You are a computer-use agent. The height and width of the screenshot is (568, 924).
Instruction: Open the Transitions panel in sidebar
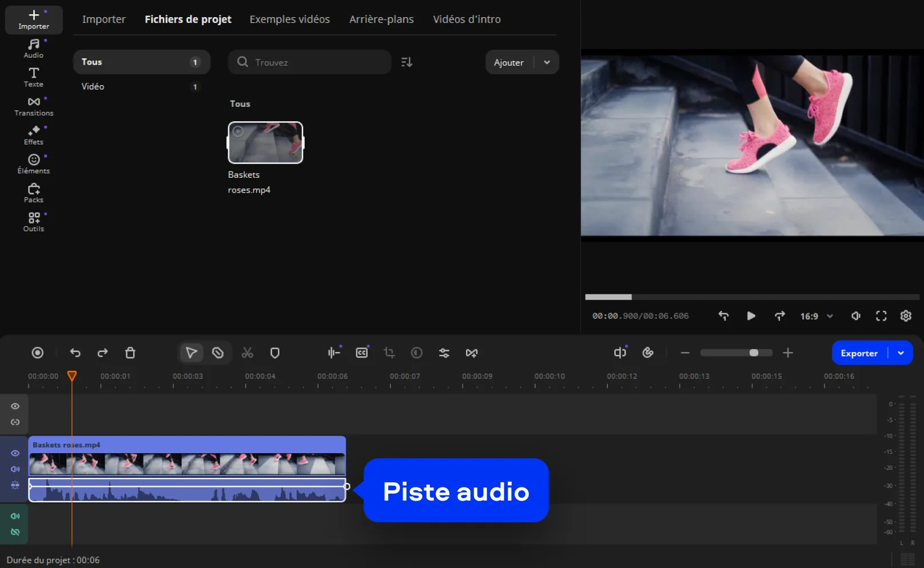(34, 106)
